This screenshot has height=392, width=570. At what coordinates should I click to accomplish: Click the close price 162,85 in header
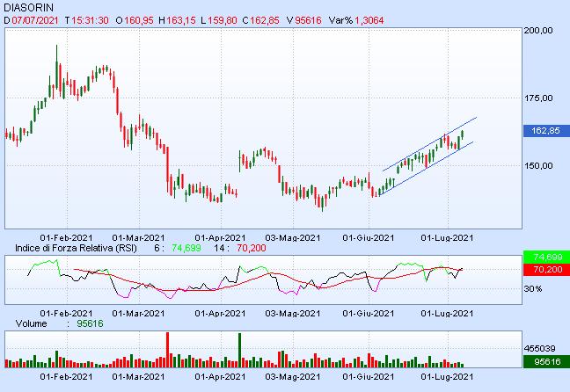pyautogui.click(x=264, y=20)
